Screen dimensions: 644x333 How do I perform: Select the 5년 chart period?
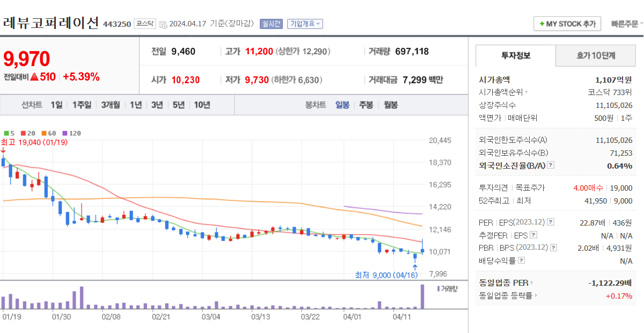click(x=178, y=105)
